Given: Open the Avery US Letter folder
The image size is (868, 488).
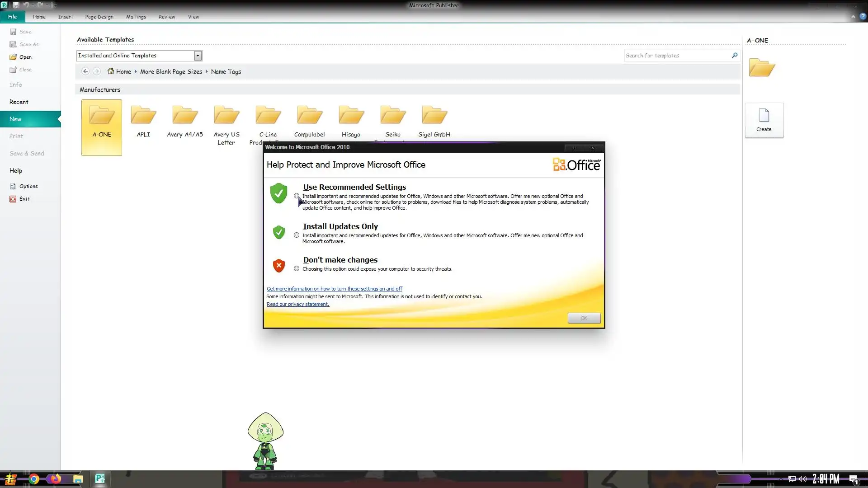Looking at the screenshot, I should point(226,115).
